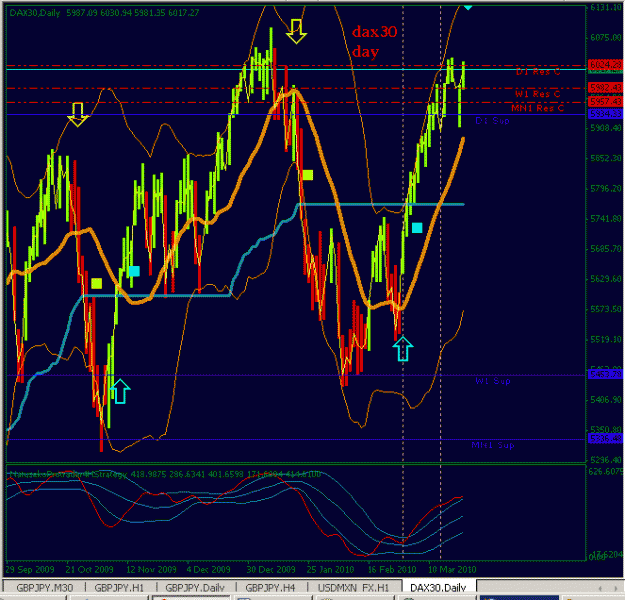Click the 16 Feb 2010 date label
625x600 pixels.
[392, 569]
